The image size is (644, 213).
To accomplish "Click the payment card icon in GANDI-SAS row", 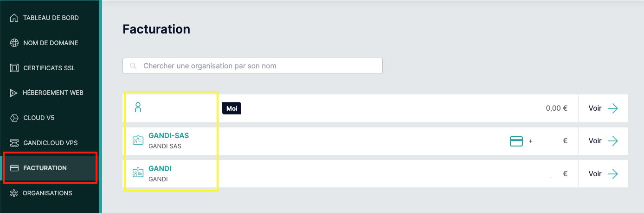I will tap(516, 141).
